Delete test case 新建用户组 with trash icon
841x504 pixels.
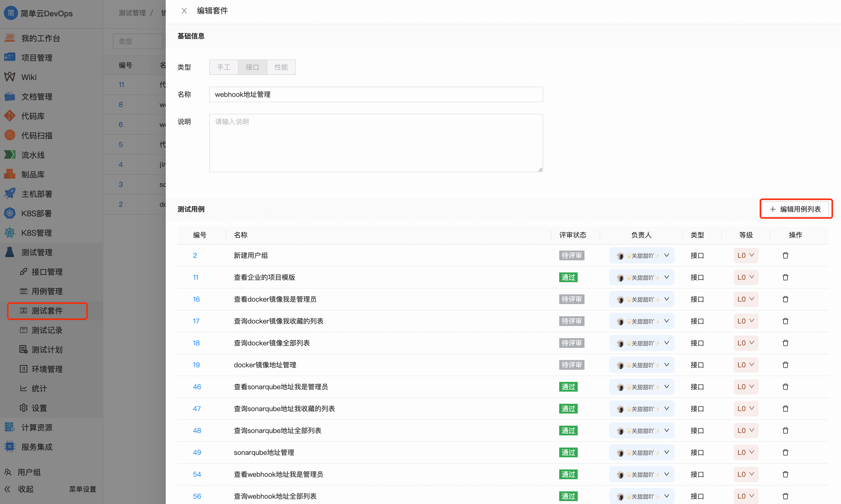pyautogui.click(x=785, y=255)
